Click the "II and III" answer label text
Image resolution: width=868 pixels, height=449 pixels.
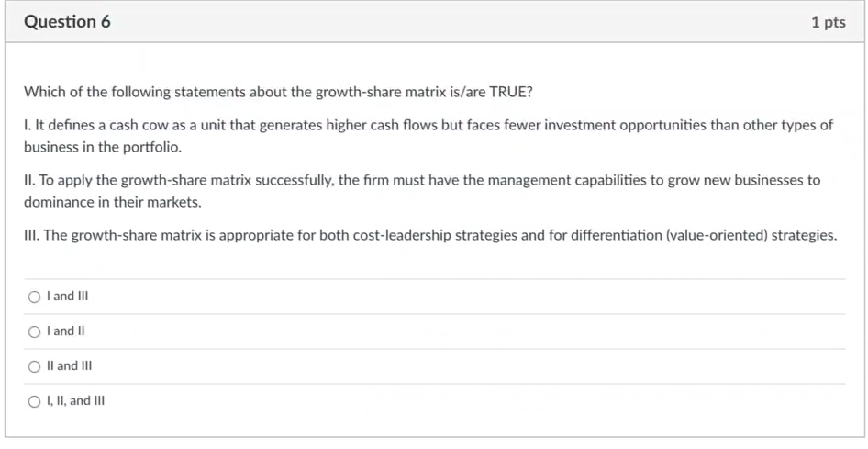(x=70, y=366)
